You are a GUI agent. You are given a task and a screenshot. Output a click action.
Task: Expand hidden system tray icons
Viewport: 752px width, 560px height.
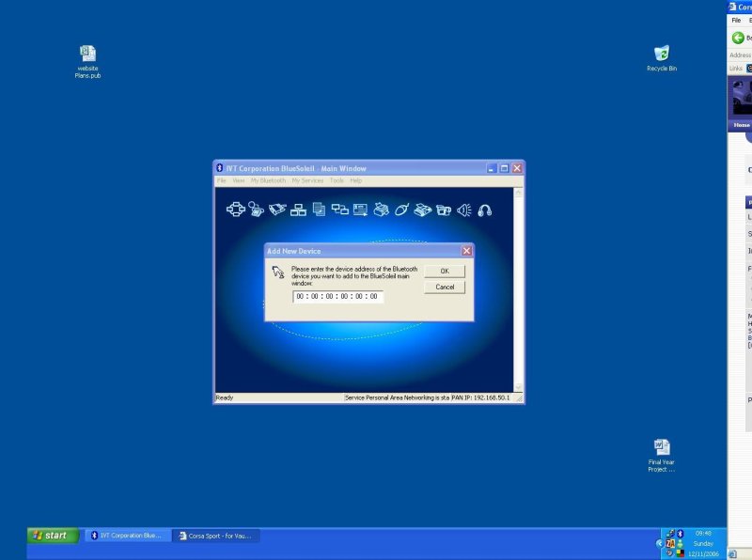coord(659,543)
